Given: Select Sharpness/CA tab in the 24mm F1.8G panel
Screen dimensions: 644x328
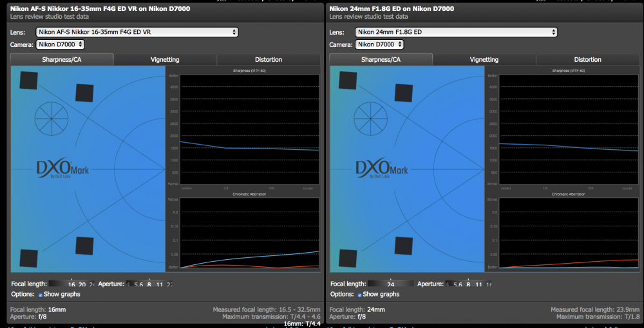Looking at the screenshot, I should click(x=381, y=59).
